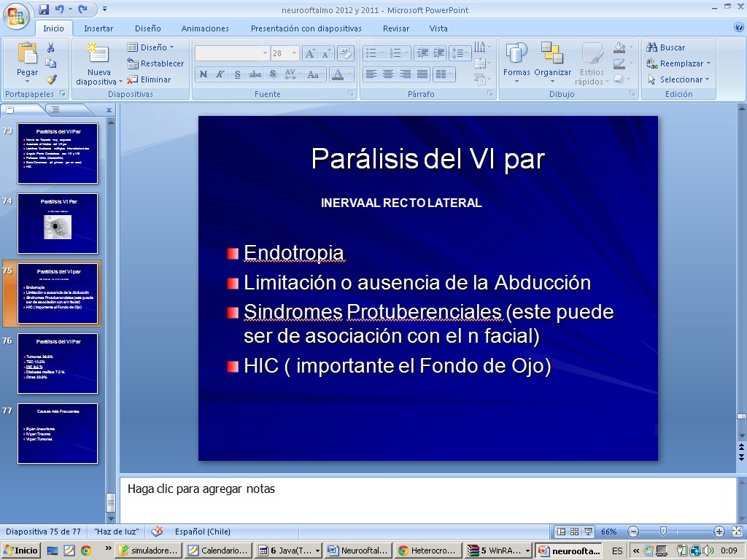Click the Cut scissors icon

coord(51,47)
